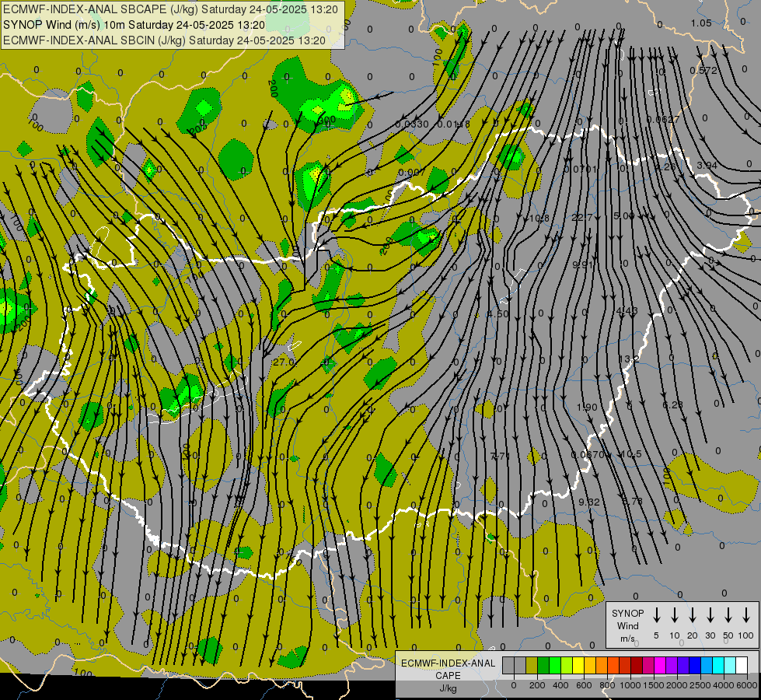Click the 1500 tick label on CAPE scale
Viewport: 761px width, 700px height.
click(x=654, y=685)
